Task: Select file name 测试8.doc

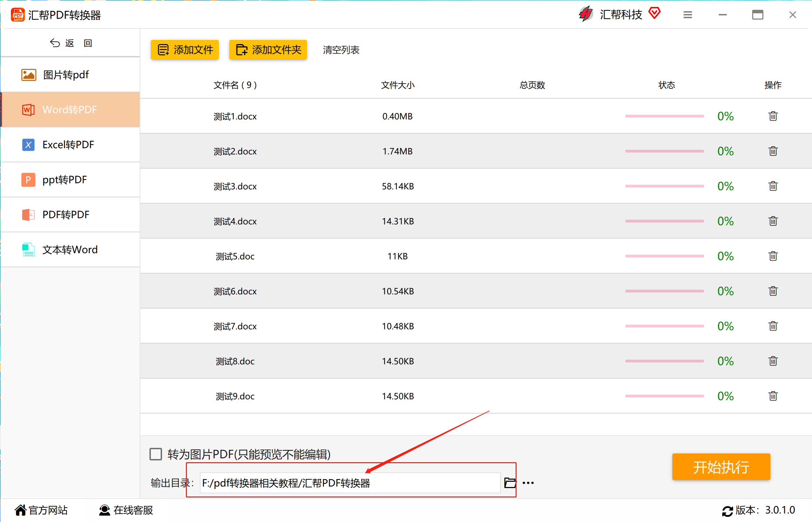Action: (235, 361)
